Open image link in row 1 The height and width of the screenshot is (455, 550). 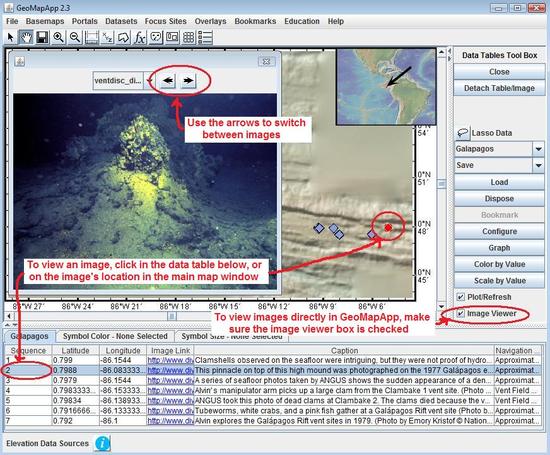(x=170, y=360)
